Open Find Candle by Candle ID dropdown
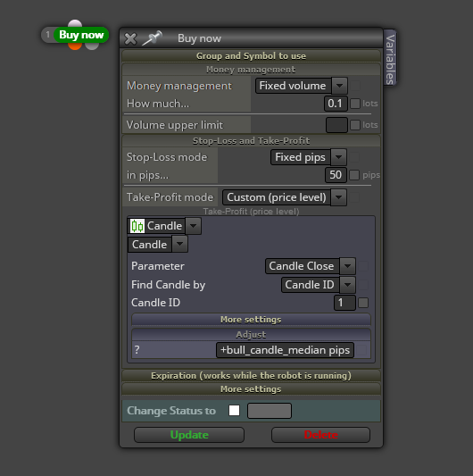Viewport: 473px width, 476px height. 318,285
